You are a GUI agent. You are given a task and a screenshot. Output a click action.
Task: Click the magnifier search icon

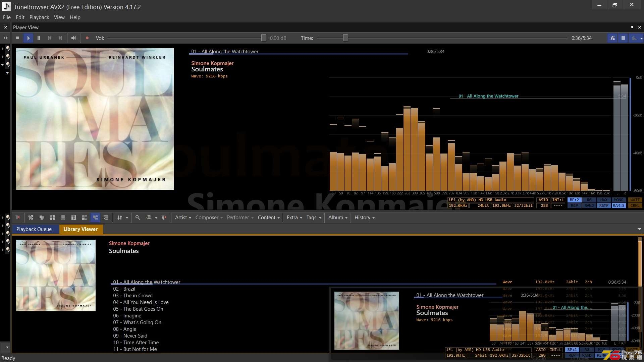(x=138, y=218)
